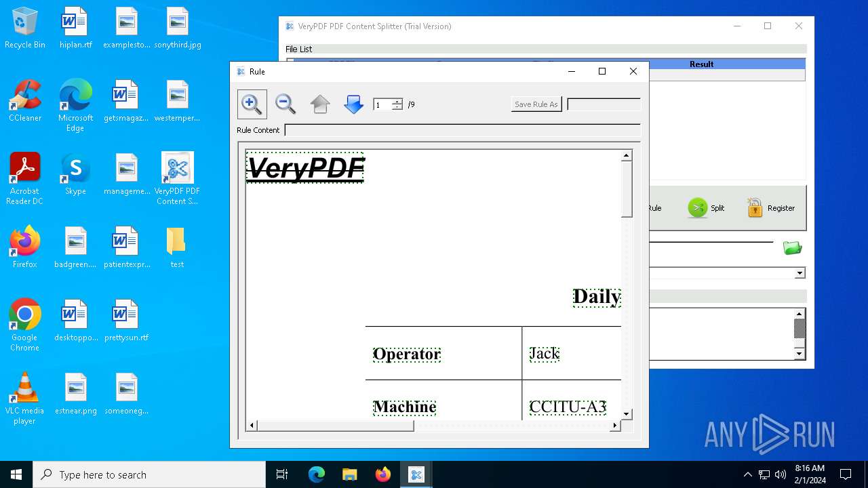Open the desktoppo document on desktop

[x=75, y=321]
